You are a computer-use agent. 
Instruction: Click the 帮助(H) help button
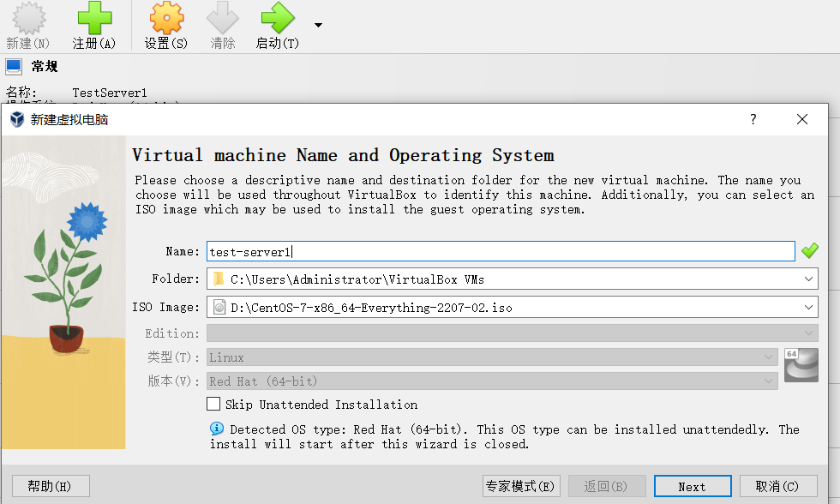(x=51, y=486)
